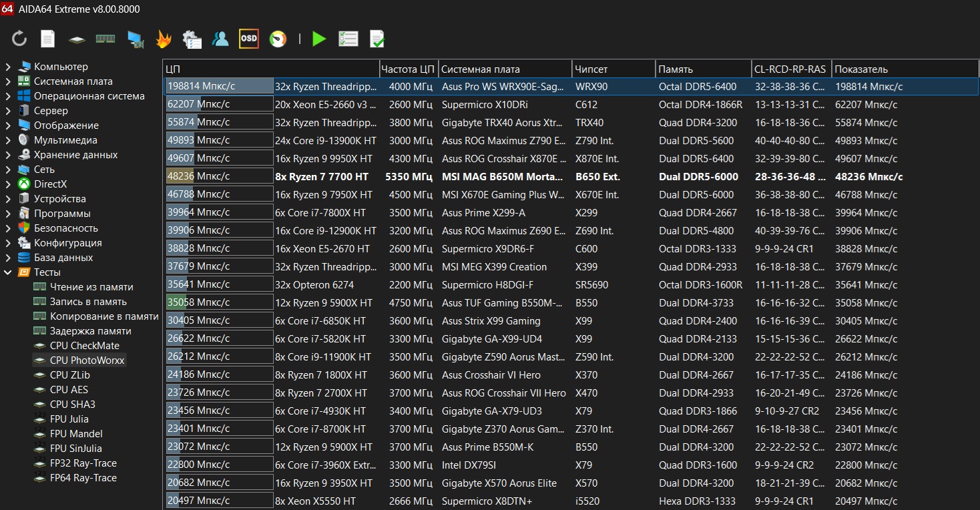Screen dimensions: 980x510
Task: Open the FPU Mandel test
Action: pyautogui.click(x=76, y=434)
